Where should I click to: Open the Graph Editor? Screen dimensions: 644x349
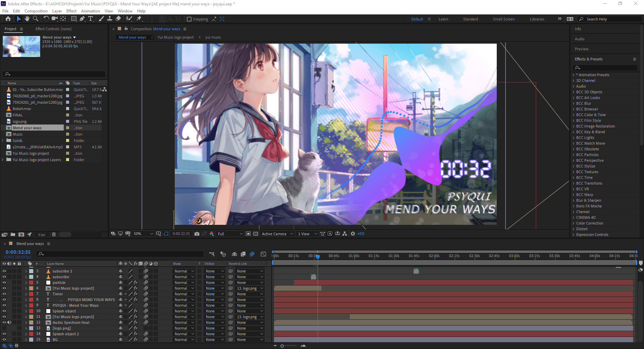[264, 254]
